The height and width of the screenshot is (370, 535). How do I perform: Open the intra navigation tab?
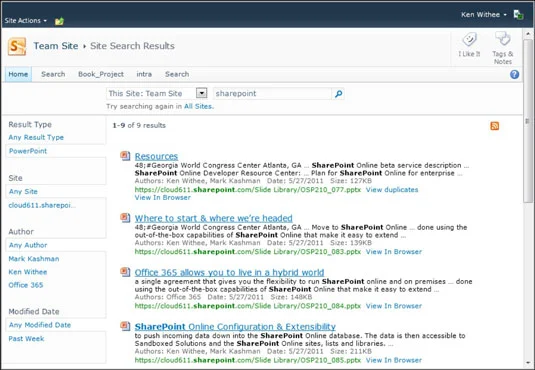144,74
